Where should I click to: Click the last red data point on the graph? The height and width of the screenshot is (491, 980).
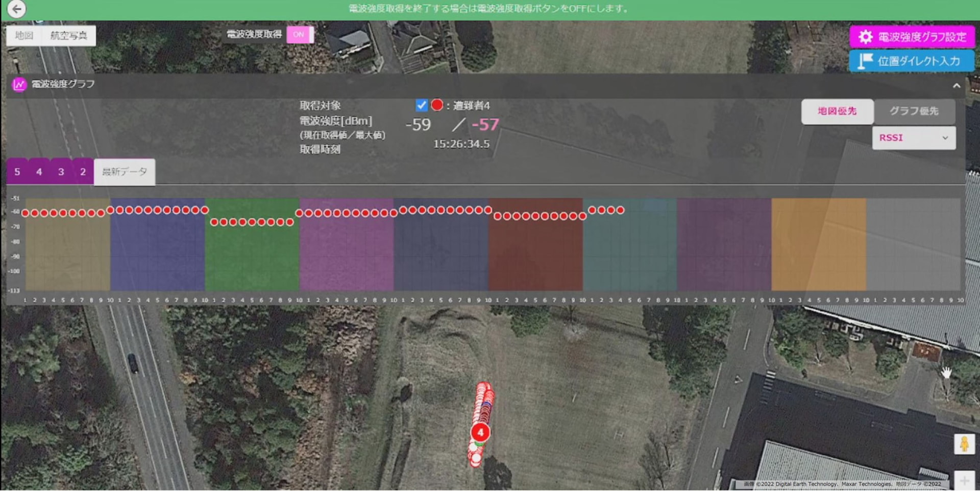(620, 210)
